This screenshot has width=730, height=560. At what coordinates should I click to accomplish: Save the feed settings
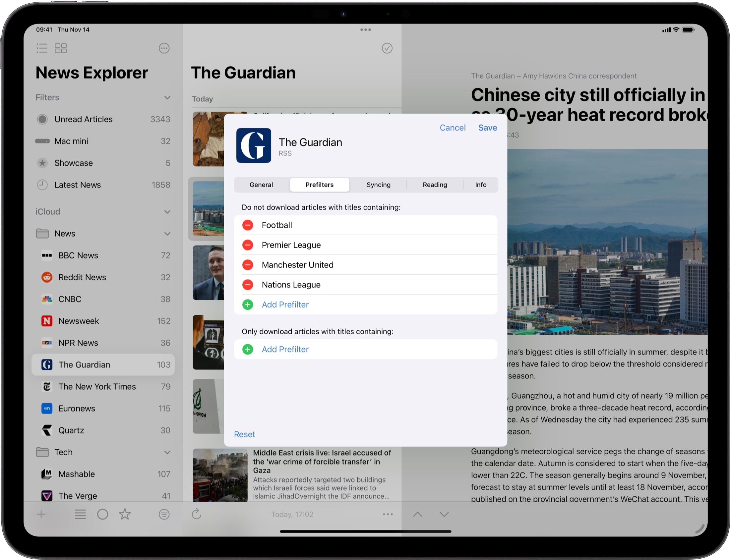(488, 128)
